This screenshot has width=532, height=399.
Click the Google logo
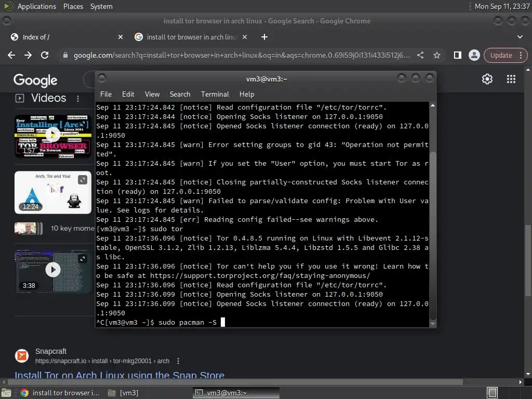[x=35, y=80]
